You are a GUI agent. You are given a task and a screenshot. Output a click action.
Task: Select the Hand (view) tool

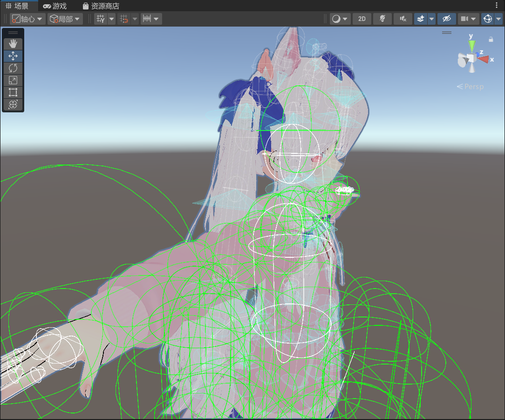coord(13,44)
